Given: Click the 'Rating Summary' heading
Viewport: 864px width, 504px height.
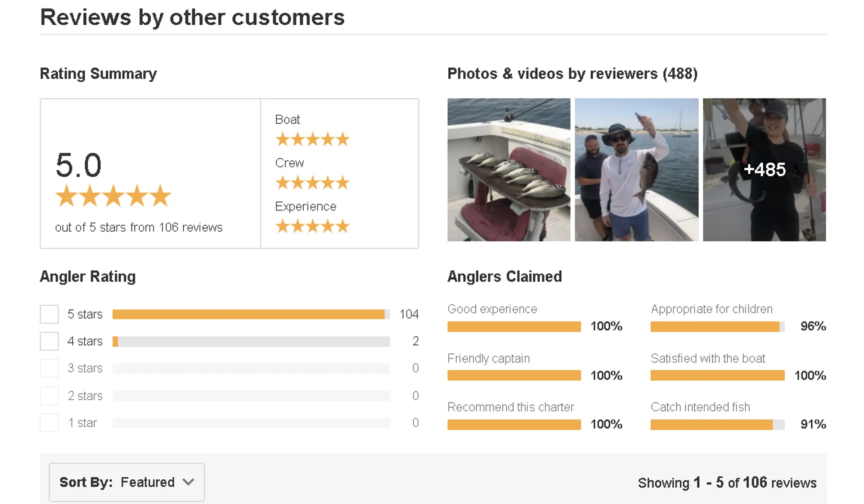Looking at the screenshot, I should (x=98, y=74).
